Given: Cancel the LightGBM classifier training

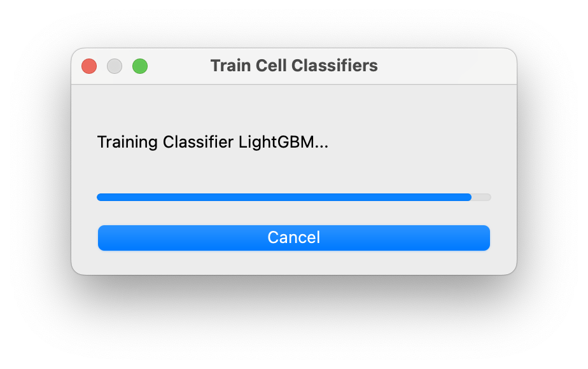Looking at the screenshot, I should pyautogui.click(x=293, y=237).
